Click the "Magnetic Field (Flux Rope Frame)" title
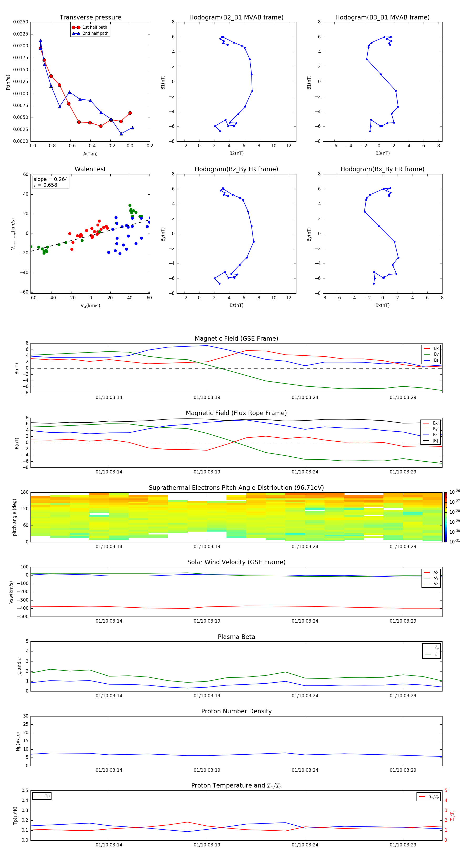473x868 pixels. point(236,413)
